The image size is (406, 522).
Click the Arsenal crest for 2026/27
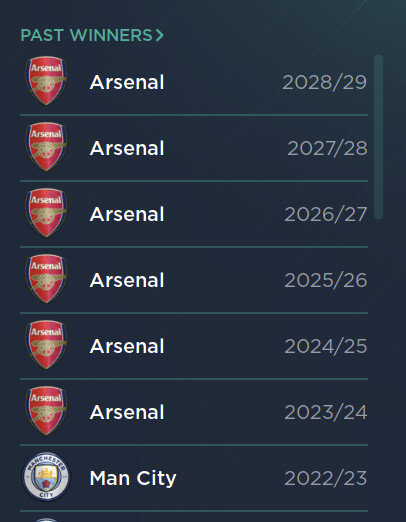coord(46,213)
